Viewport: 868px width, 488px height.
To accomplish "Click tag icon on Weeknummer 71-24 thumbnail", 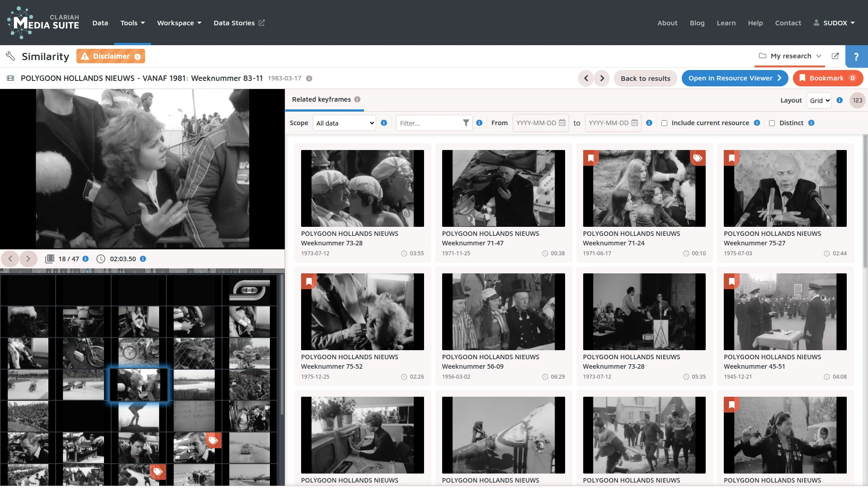I will coord(698,158).
